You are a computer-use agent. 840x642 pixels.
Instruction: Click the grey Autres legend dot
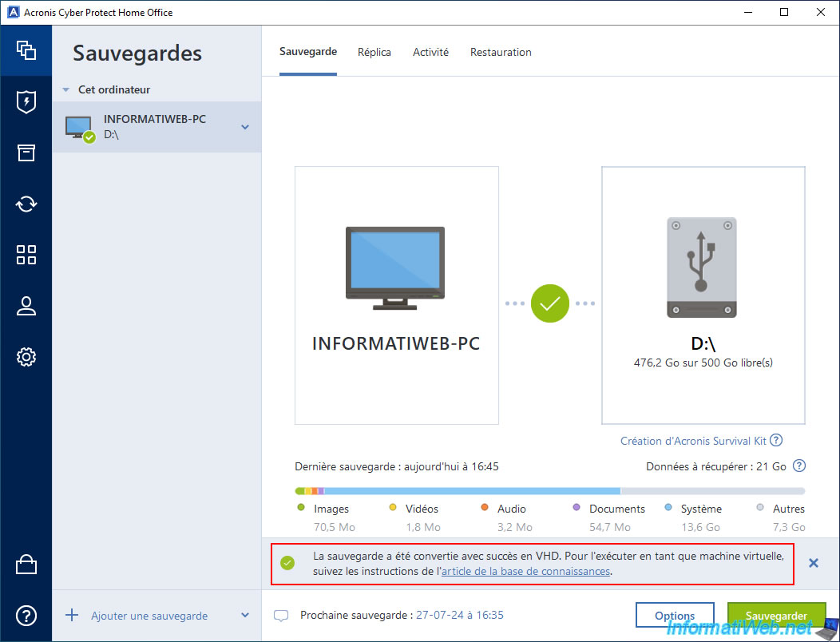point(760,507)
